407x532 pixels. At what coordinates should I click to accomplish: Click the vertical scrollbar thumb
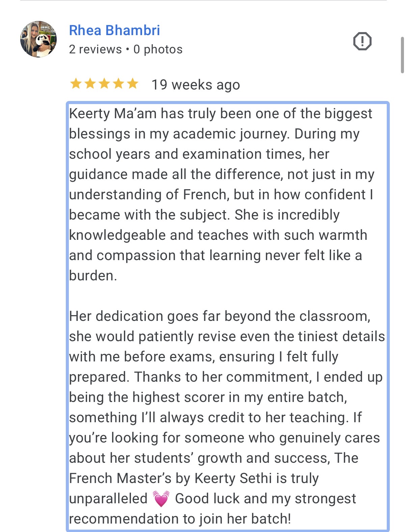[402, 55]
